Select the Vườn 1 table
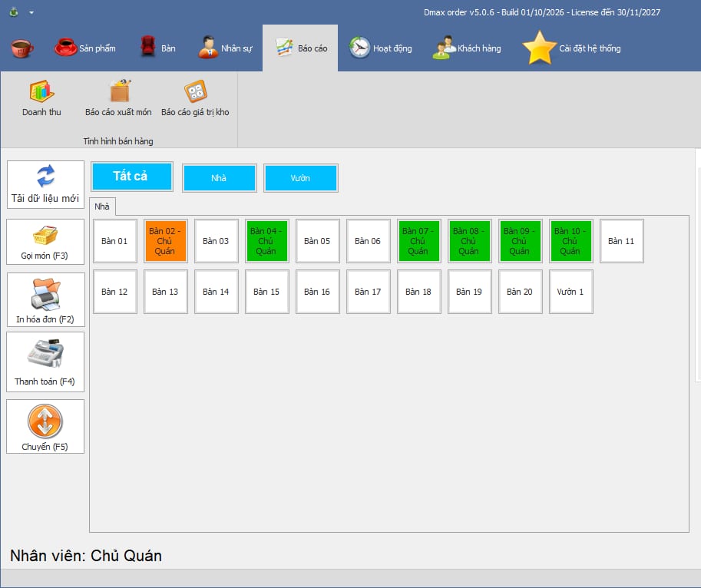Image resolution: width=701 pixels, height=588 pixels. pos(571,292)
